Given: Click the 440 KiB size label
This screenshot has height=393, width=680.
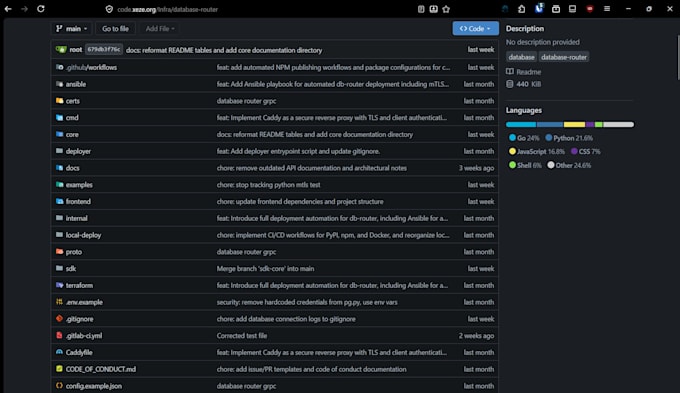Looking at the screenshot, I should (x=529, y=84).
